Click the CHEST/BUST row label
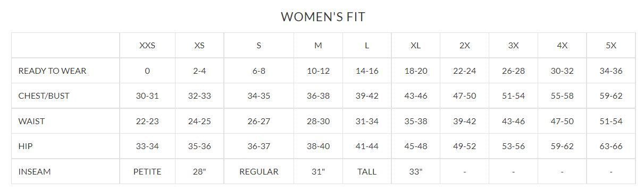Screen dimensions: 644x191 click(44, 96)
